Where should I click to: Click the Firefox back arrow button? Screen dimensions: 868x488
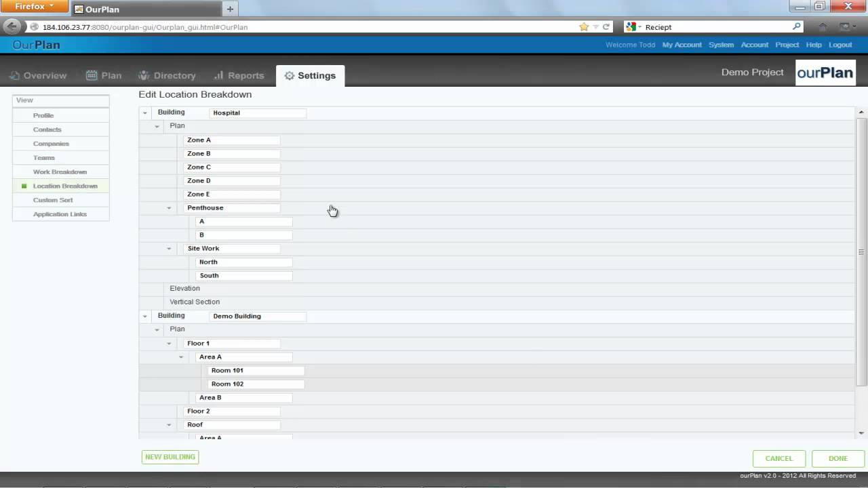[12, 27]
